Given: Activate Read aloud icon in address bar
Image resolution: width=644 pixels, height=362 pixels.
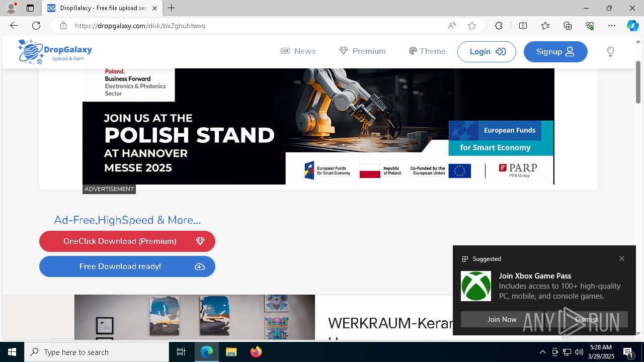Looking at the screenshot, I should click(x=452, y=26).
